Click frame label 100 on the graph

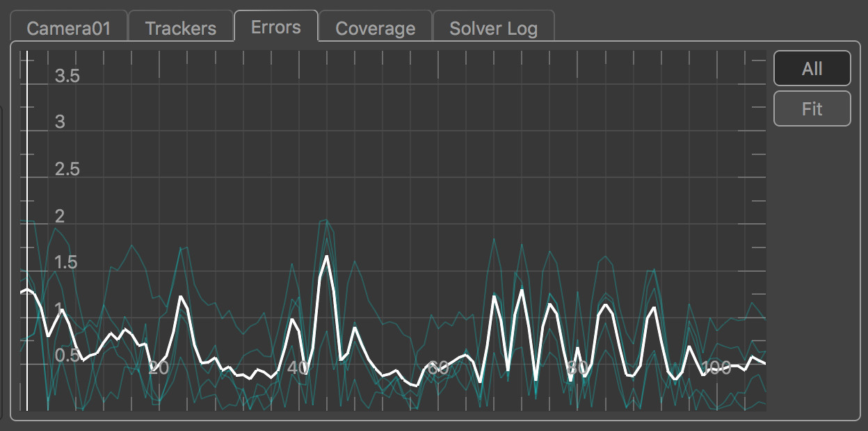click(716, 367)
